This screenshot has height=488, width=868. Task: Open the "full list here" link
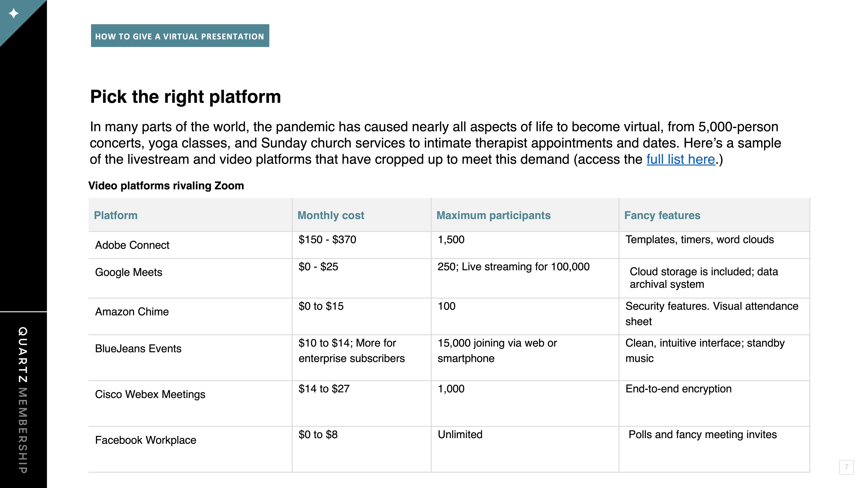(681, 159)
